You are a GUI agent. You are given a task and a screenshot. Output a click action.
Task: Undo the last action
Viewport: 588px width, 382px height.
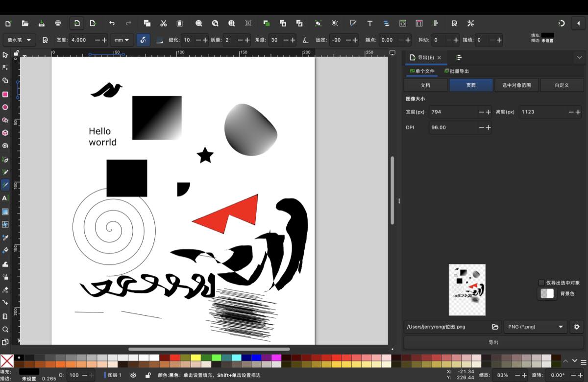112,23
